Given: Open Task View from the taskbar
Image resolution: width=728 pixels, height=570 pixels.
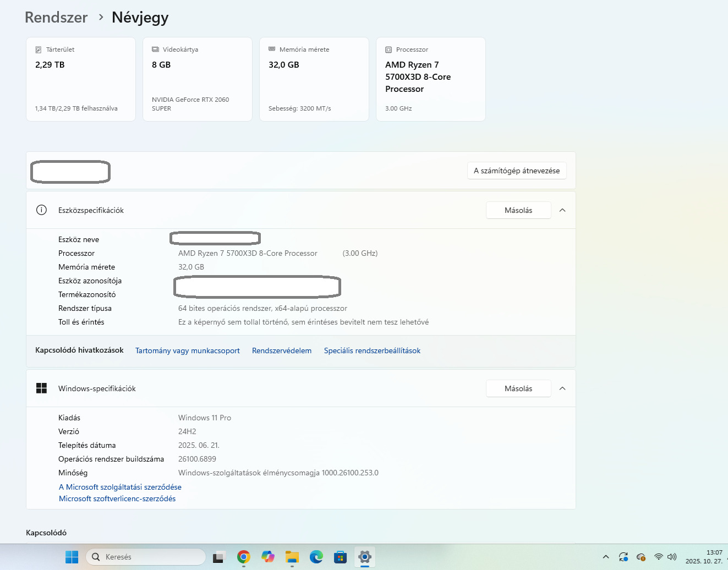Looking at the screenshot, I should 220,557.
